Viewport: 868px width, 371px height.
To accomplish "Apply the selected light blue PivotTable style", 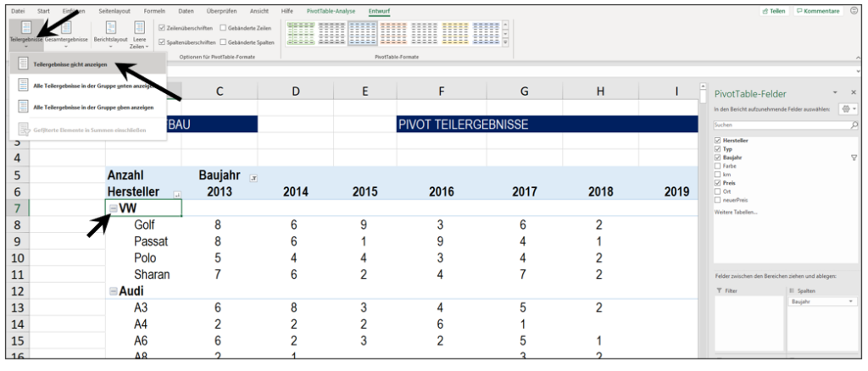I will coord(362,34).
